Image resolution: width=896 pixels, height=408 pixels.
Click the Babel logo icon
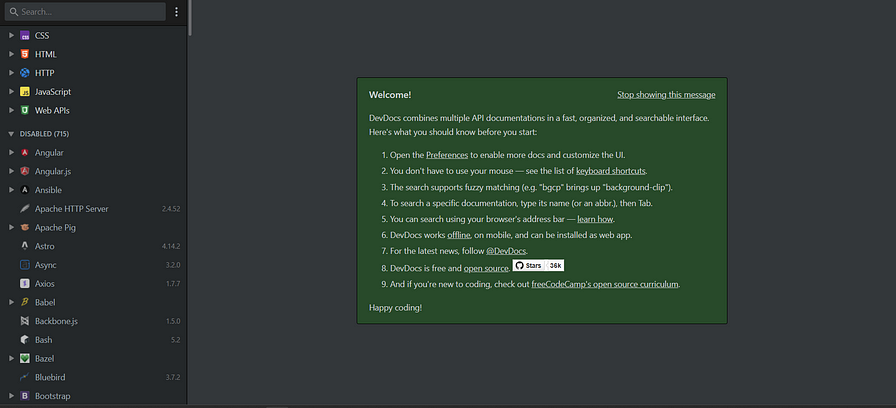click(25, 302)
